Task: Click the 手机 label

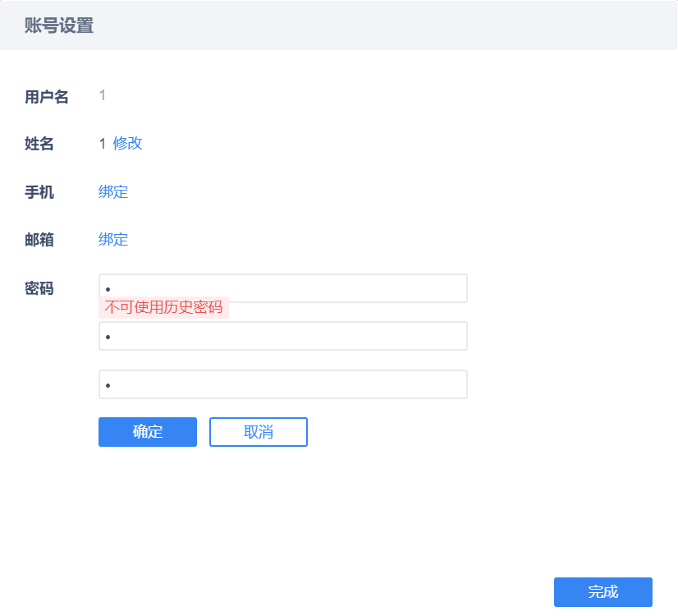Action: [x=39, y=192]
